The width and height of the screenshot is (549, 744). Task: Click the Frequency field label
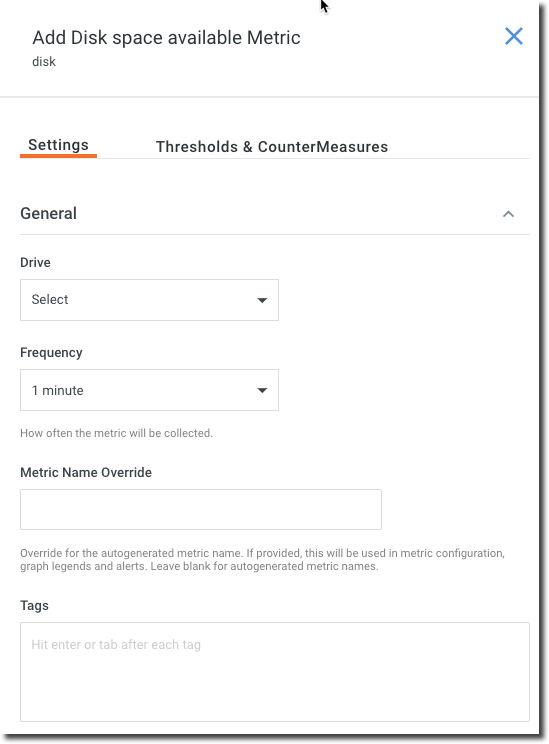(51, 353)
